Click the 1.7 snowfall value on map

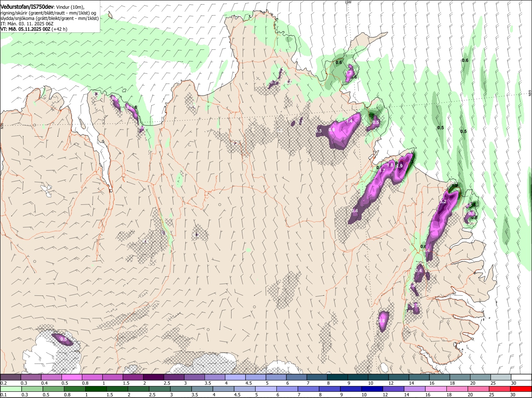(382, 170)
